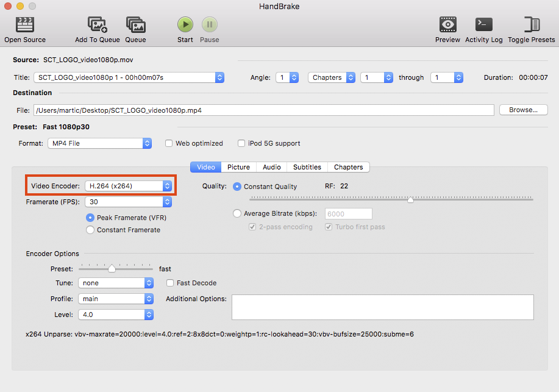559x392 pixels.
Task: Open Source clapperboard icon
Action: click(x=24, y=24)
